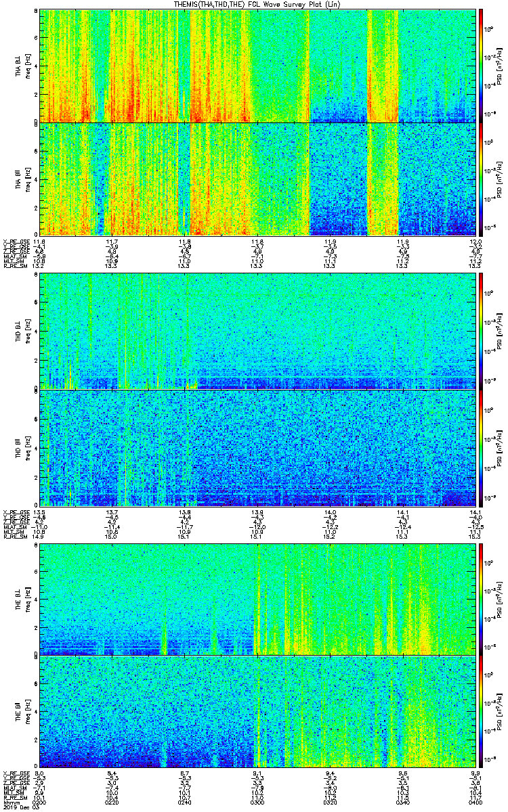Image resolution: width=508 pixels, height=812 pixels.
Task: Click the 2019 Dec 03 date label
Action: 20,807
